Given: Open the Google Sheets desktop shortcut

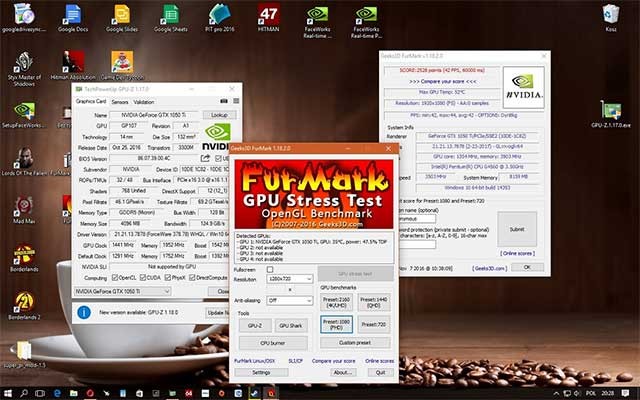Looking at the screenshot, I should point(171,18).
